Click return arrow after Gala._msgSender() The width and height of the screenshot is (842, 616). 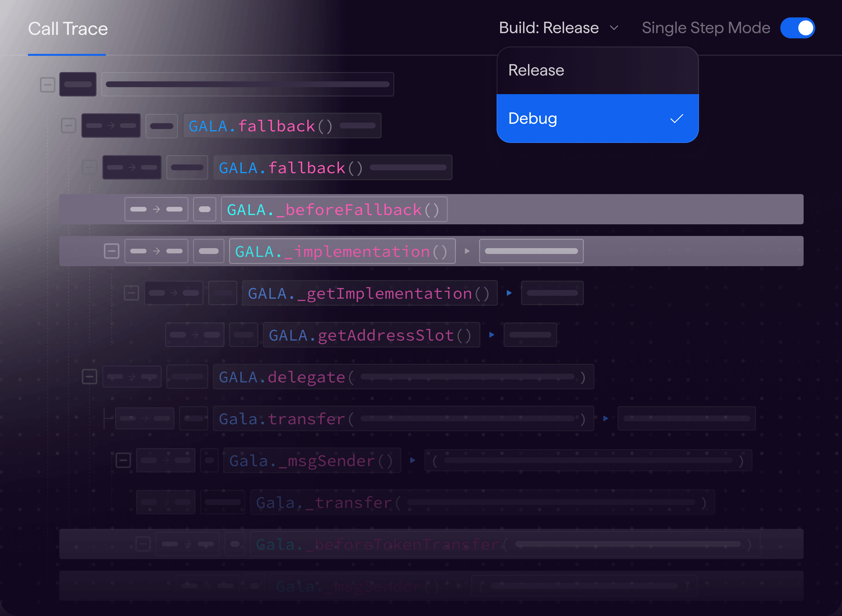(x=413, y=460)
